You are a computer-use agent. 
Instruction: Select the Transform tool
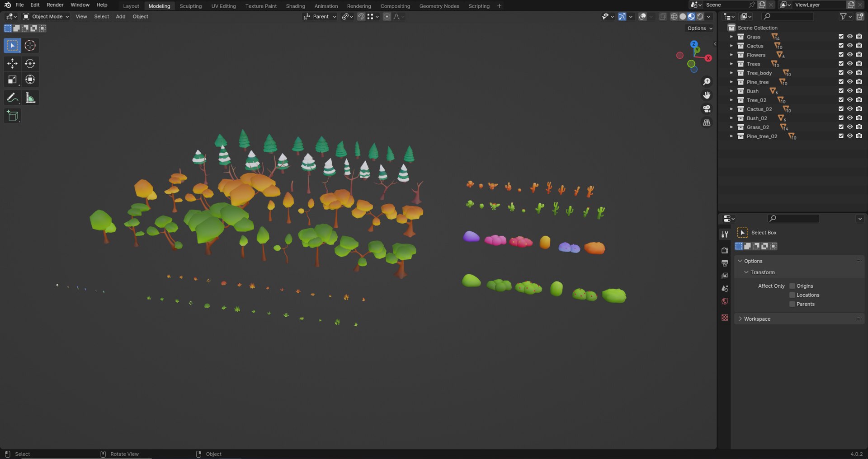pyautogui.click(x=30, y=80)
